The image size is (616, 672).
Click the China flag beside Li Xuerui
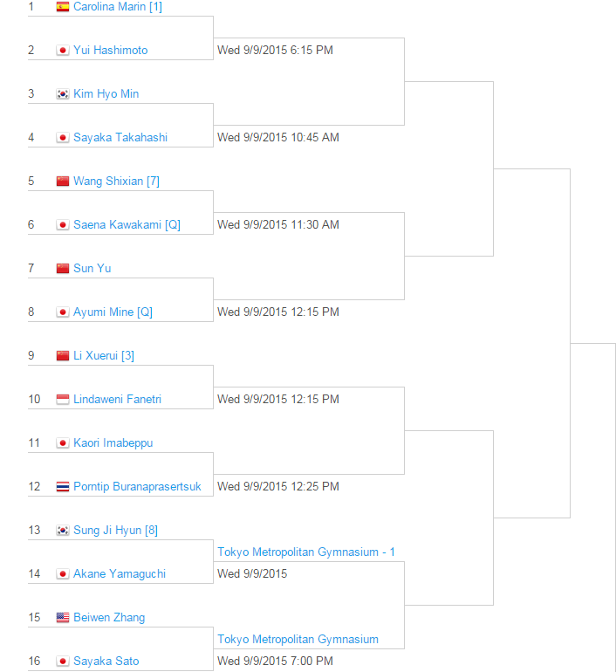(62, 356)
